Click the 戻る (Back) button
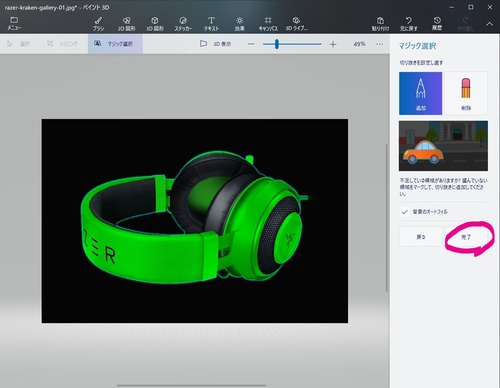Screen dimensions: 500x388 [x=421, y=237]
